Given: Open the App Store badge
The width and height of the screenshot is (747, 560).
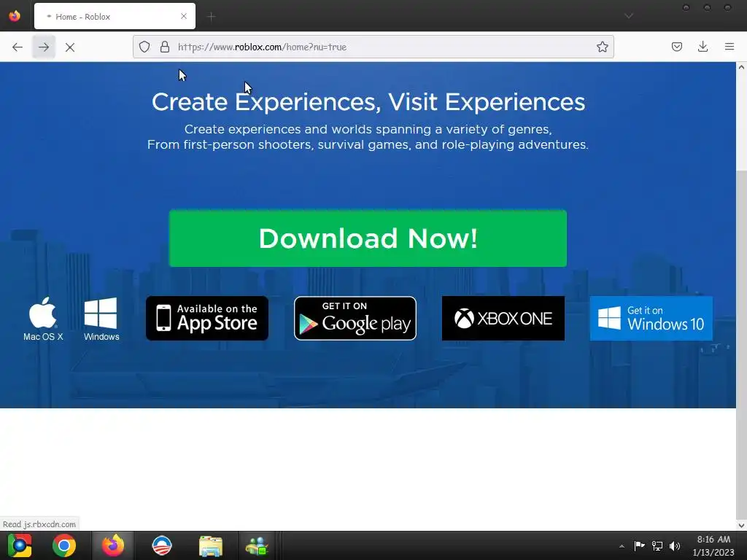Looking at the screenshot, I should click(207, 318).
